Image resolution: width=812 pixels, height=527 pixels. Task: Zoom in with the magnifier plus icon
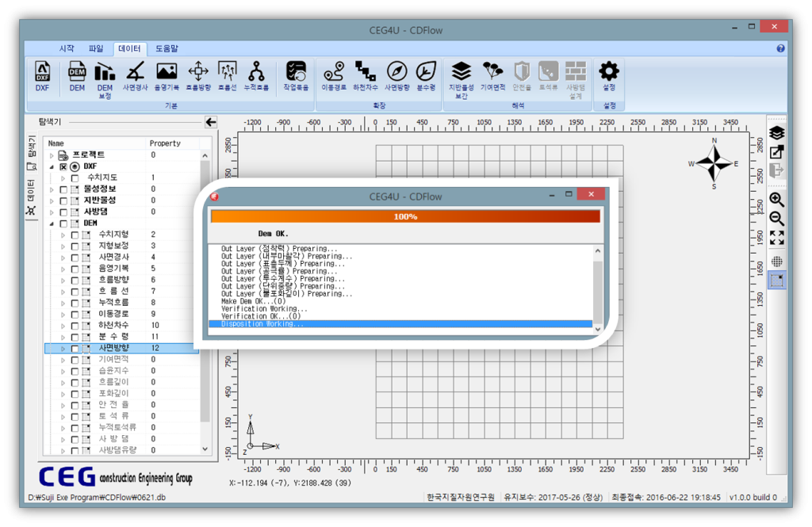pos(777,199)
